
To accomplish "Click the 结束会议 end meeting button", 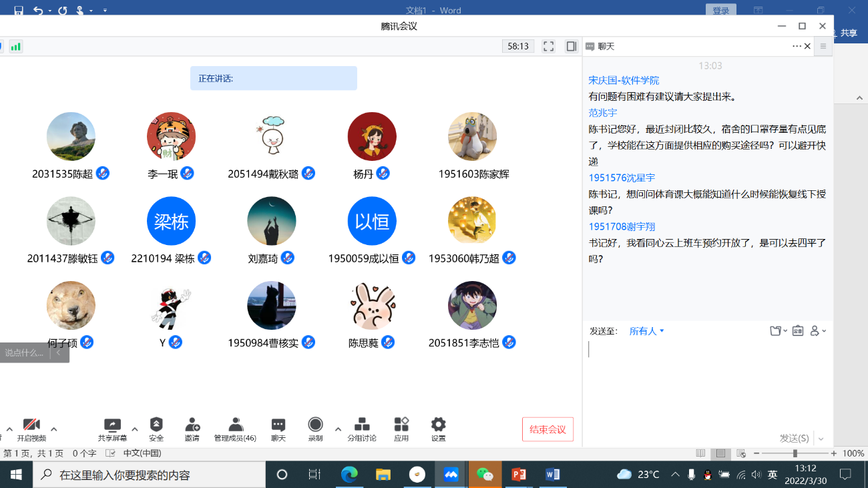I will (x=548, y=429).
